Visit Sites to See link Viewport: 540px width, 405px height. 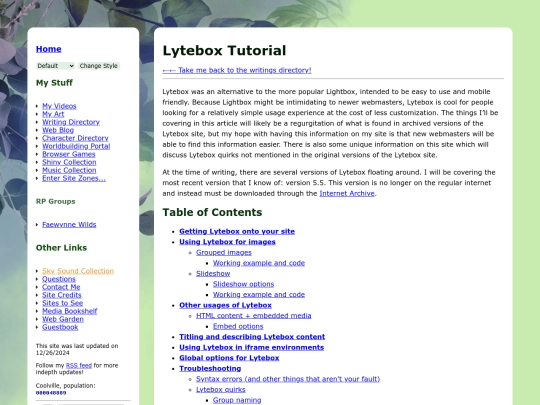[x=62, y=303]
